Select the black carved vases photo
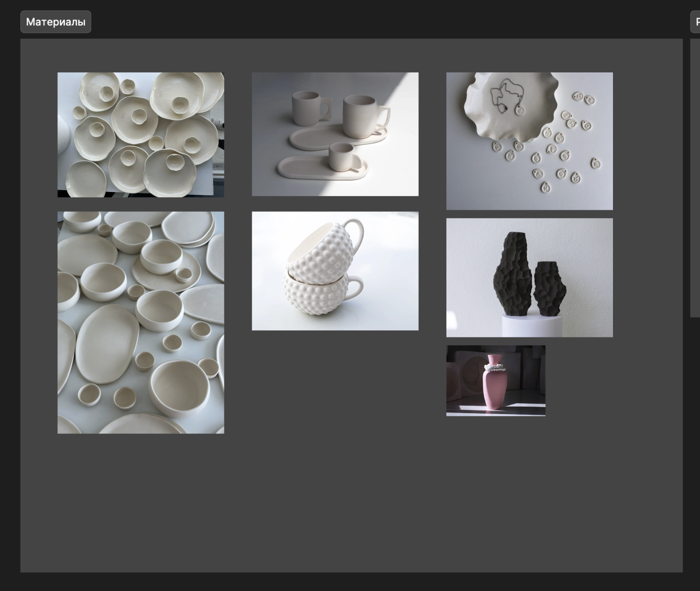This screenshot has height=591, width=700. click(x=529, y=278)
